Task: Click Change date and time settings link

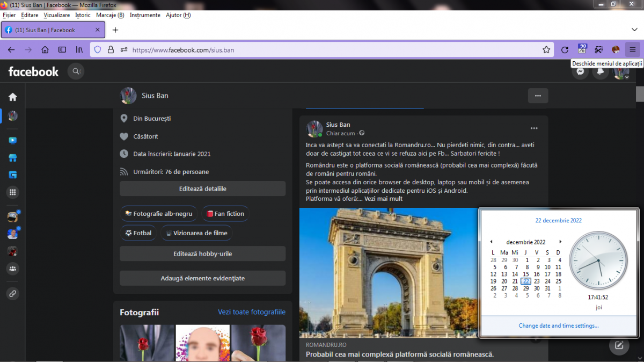Action: 558,325
